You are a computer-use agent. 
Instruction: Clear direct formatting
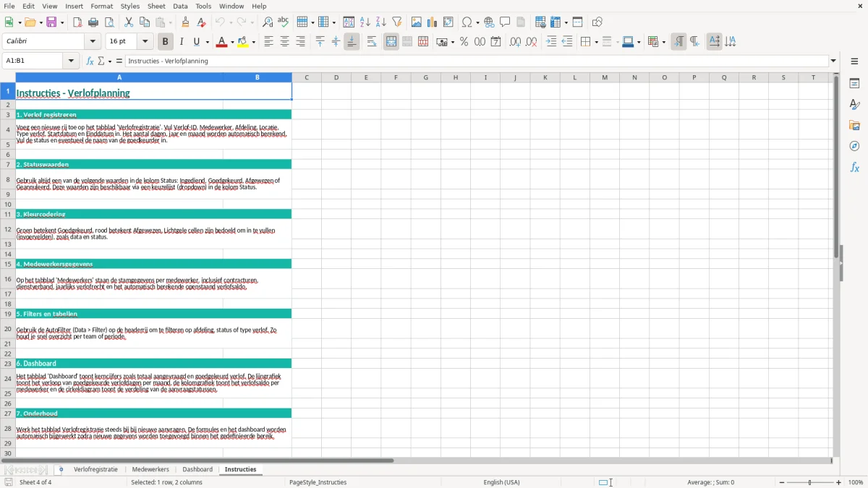(x=202, y=22)
